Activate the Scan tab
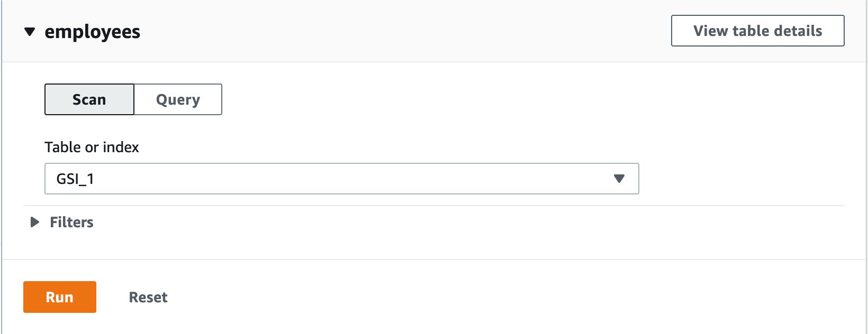This screenshot has height=334, width=868. (x=89, y=99)
